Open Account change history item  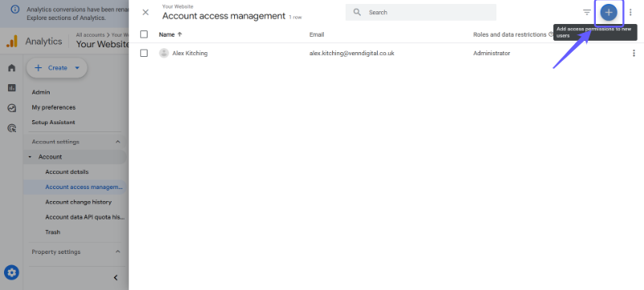click(79, 202)
